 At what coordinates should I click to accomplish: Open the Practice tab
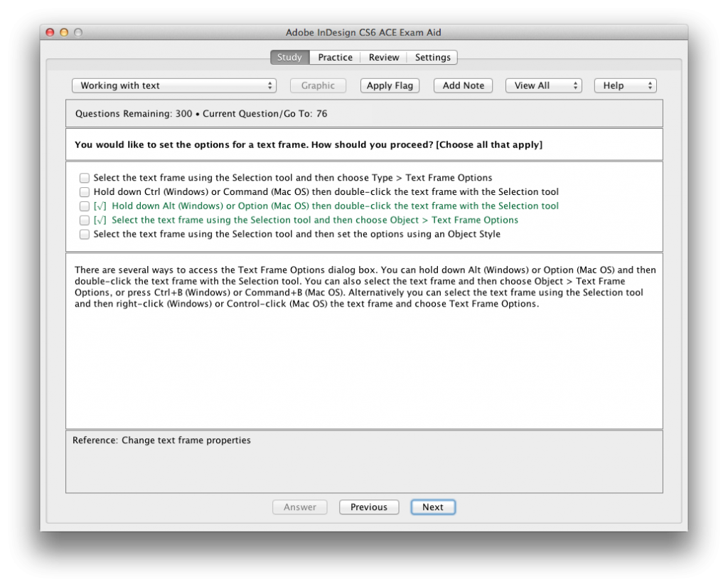335,57
